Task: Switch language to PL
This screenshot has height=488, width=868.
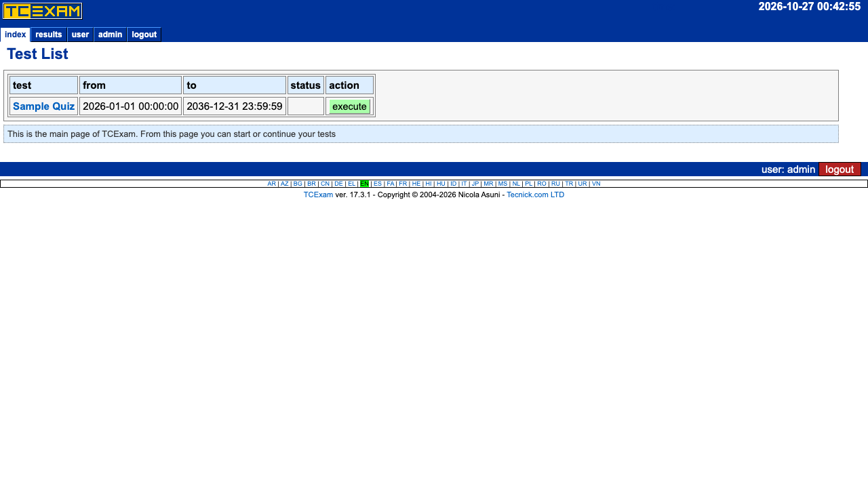Action: [x=529, y=184]
